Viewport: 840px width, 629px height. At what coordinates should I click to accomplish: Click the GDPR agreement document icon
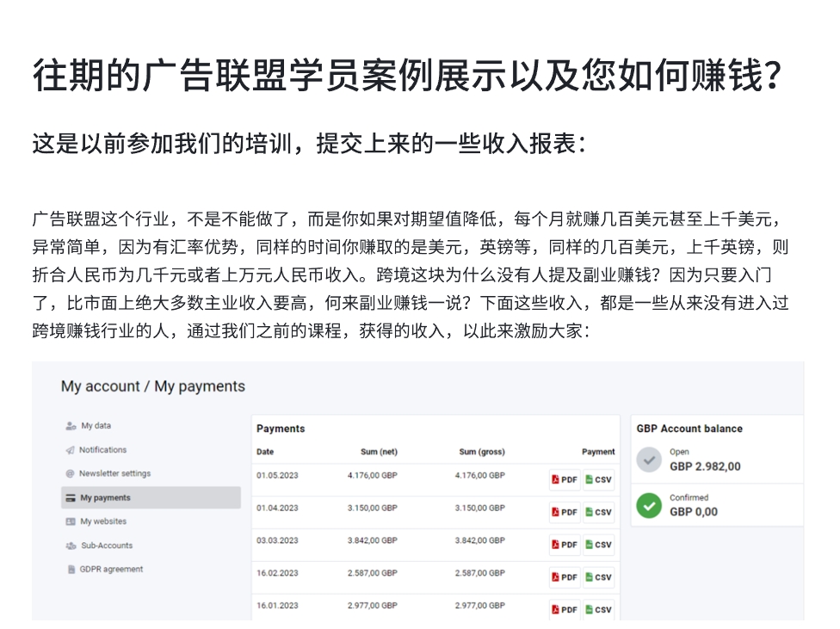click(x=71, y=570)
